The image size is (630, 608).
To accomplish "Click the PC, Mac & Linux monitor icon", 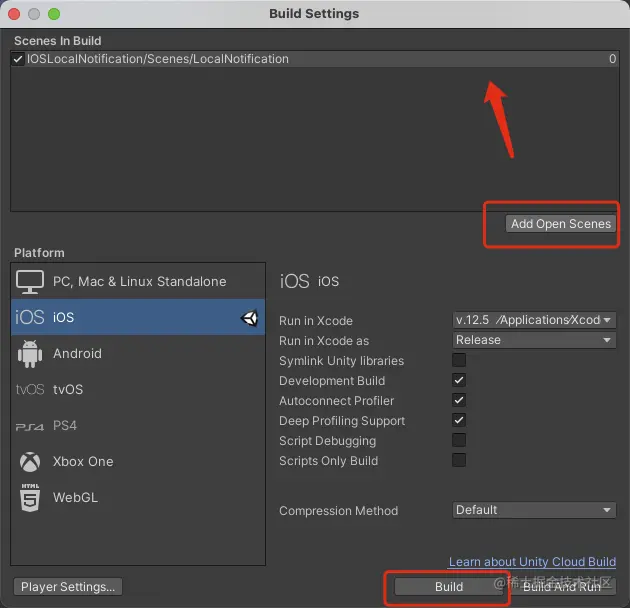I will tap(30, 281).
